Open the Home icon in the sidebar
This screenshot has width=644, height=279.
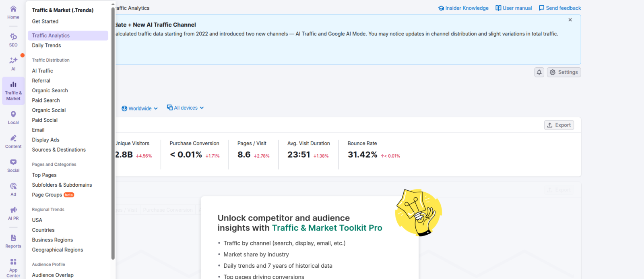13,9
